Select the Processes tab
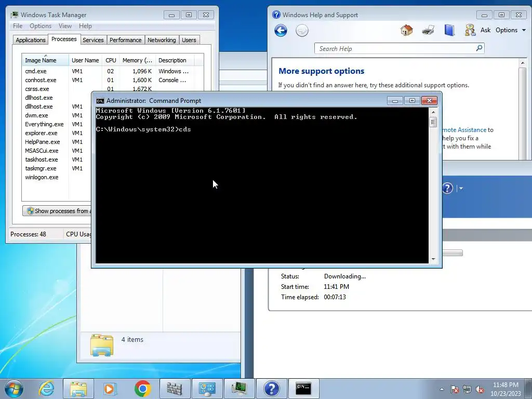 [x=64, y=39]
